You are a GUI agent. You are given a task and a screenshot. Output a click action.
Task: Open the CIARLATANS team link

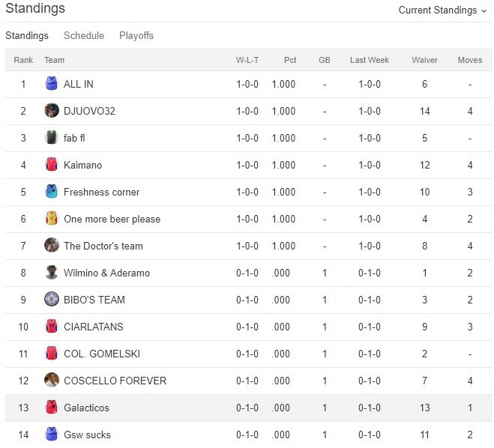click(x=94, y=327)
